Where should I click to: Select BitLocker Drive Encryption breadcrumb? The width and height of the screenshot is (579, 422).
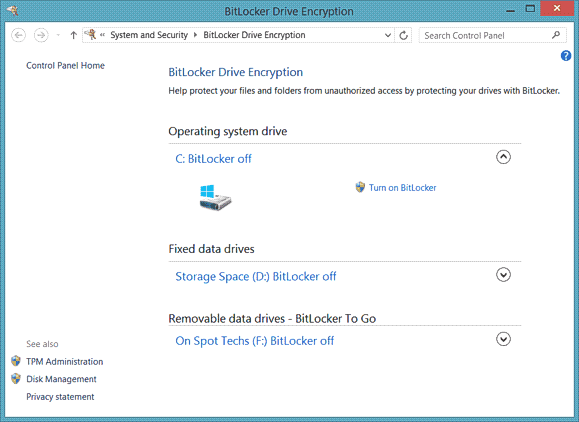click(x=254, y=35)
